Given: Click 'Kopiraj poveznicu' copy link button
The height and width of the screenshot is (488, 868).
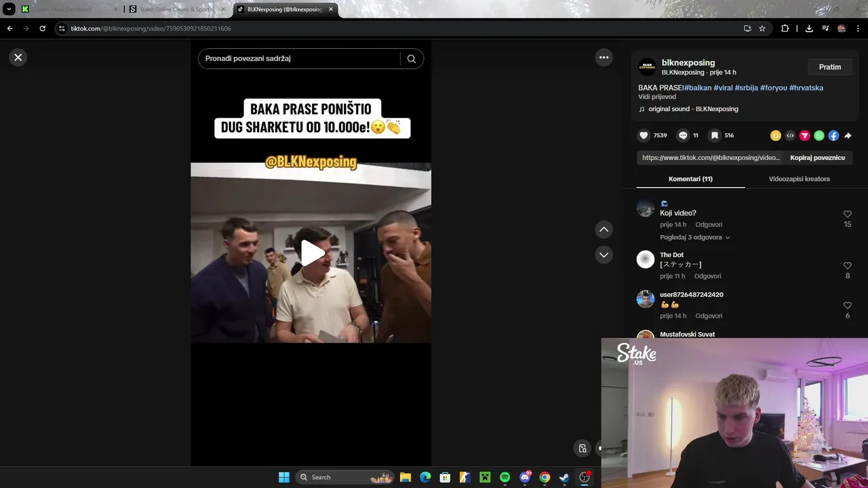Looking at the screenshot, I should (x=817, y=158).
